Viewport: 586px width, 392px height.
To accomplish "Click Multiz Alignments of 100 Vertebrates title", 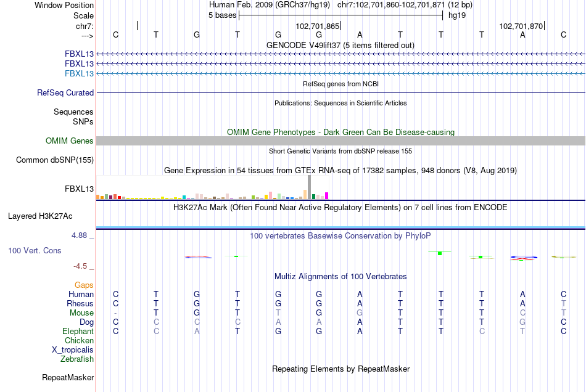I will coord(340,277).
